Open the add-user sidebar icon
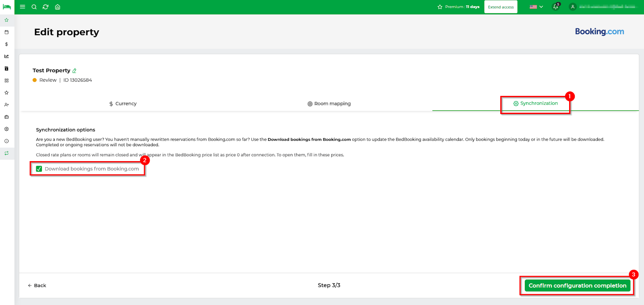Viewport: 644px width, 305px height. pos(6,105)
